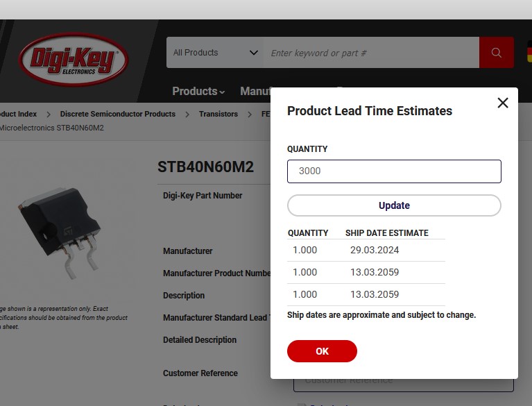
Task: Open the All Products category dropdown
Action: [x=215, y=53]
